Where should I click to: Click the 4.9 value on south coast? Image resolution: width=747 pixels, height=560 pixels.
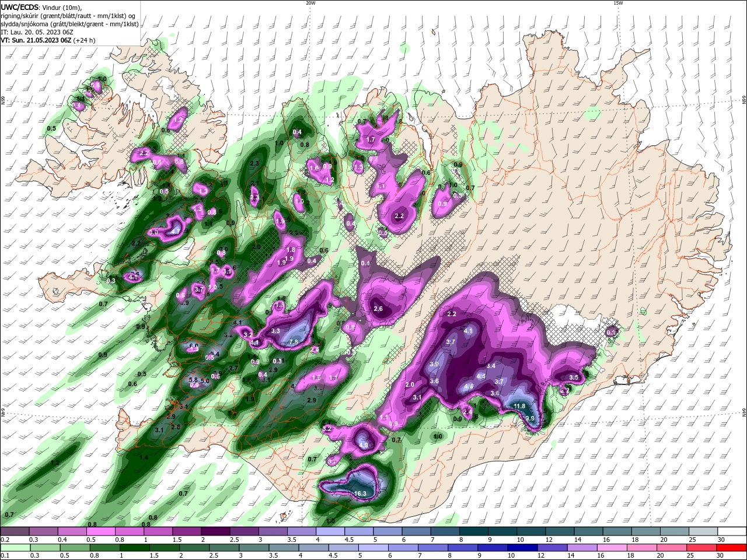pos(364,445)
